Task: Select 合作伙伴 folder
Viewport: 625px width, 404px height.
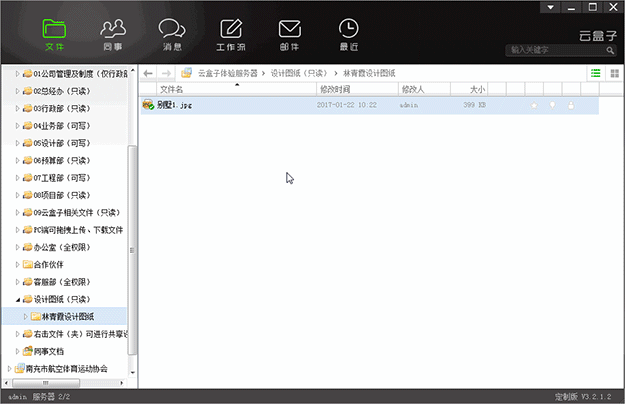Action: click(48, 265)
